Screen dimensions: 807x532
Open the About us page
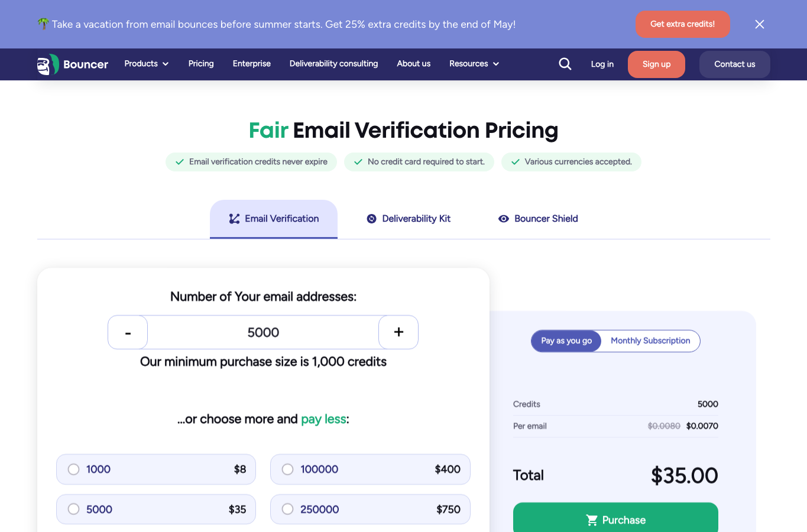point(414,64)
